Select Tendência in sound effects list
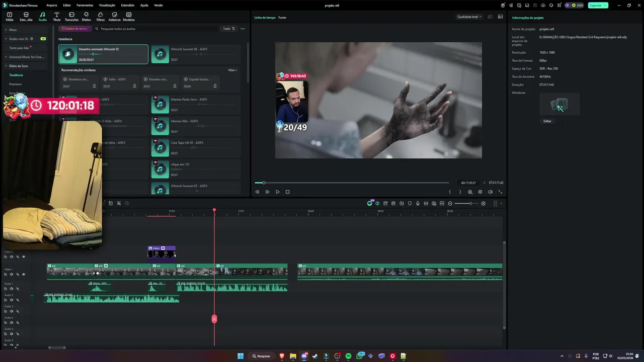This screenshot has width=644, height=362. [16, 75]
